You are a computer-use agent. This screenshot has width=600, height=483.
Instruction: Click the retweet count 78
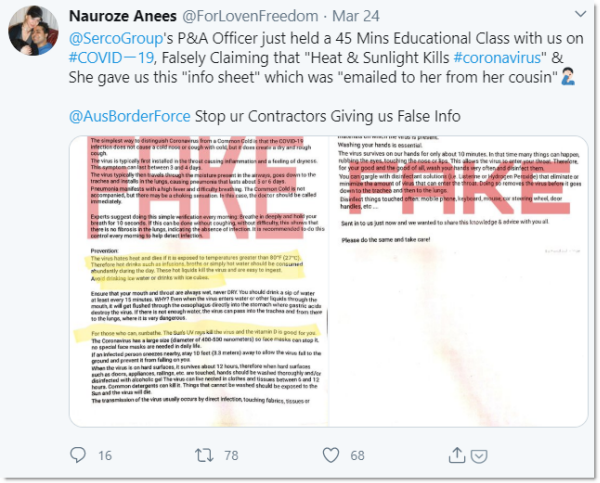coord(231,455)
